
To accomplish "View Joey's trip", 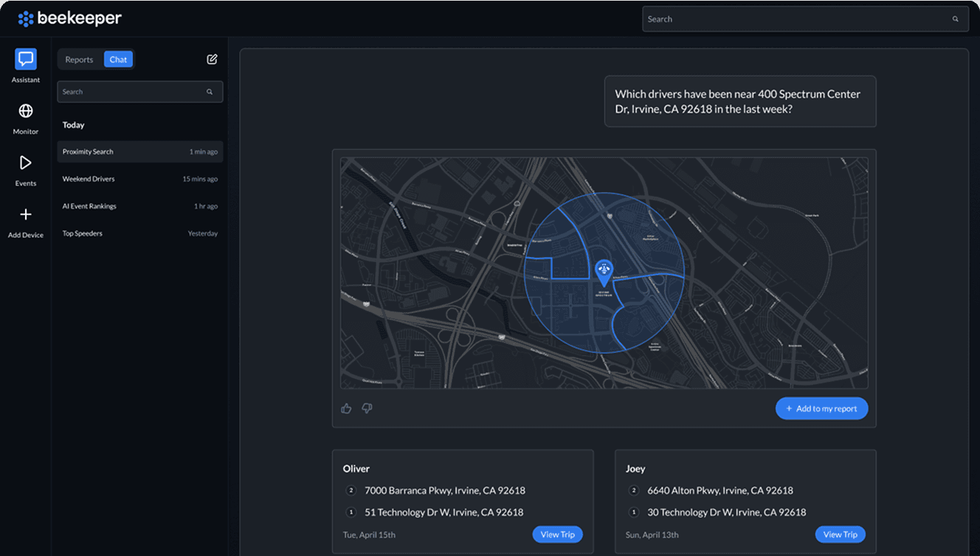I will point(840,534).
